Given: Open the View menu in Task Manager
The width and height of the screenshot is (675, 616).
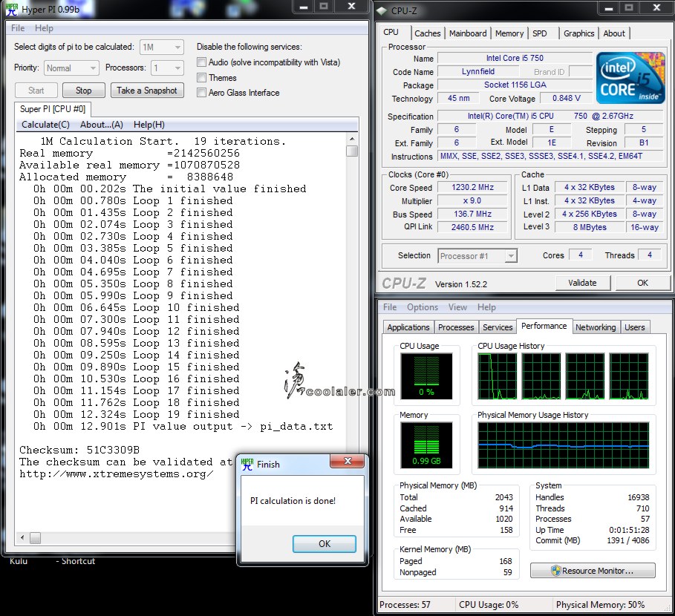Looking at the screenshot, I should pos(457,307).
